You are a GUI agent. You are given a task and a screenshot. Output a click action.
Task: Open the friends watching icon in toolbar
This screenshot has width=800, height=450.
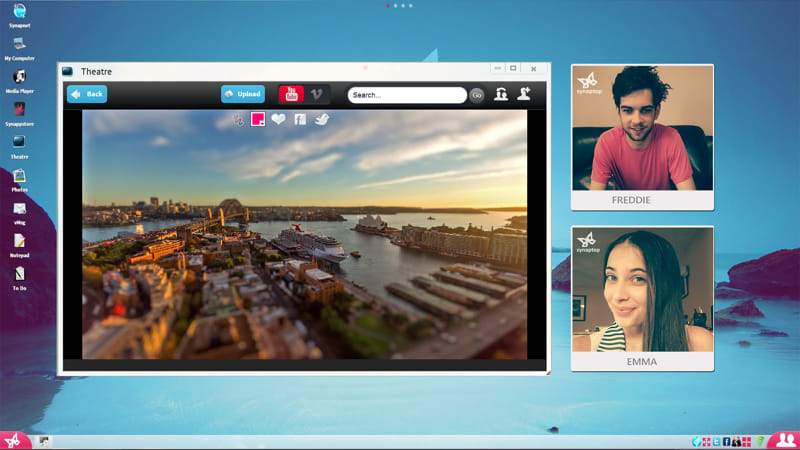[501, 94]
